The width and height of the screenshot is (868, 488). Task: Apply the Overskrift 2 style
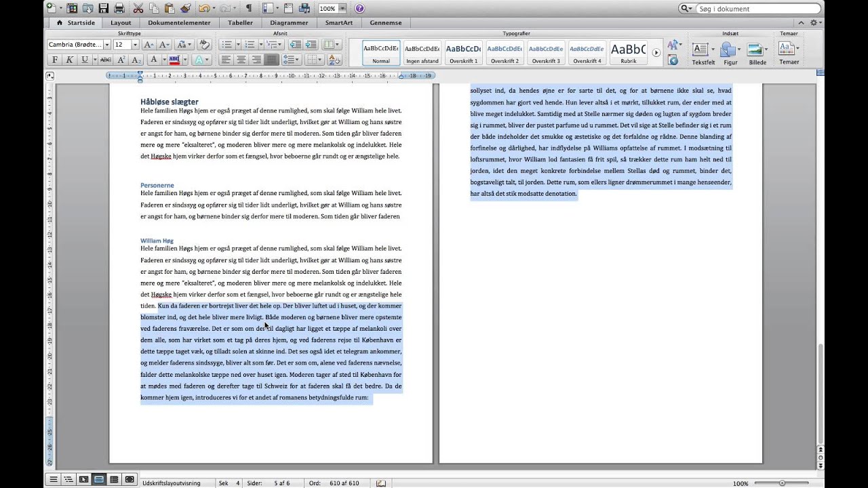505,52
